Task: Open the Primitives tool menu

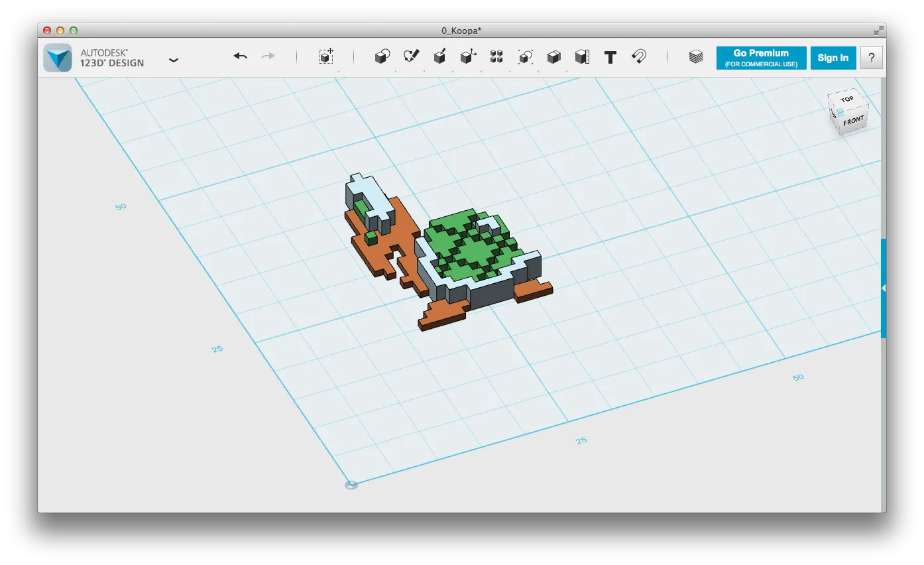Action: (382, 57)
